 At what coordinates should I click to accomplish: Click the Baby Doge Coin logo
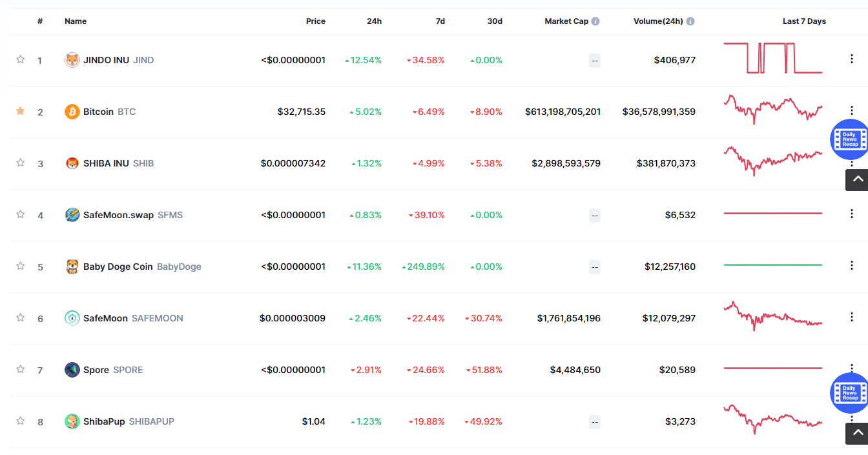pos(72,267)
